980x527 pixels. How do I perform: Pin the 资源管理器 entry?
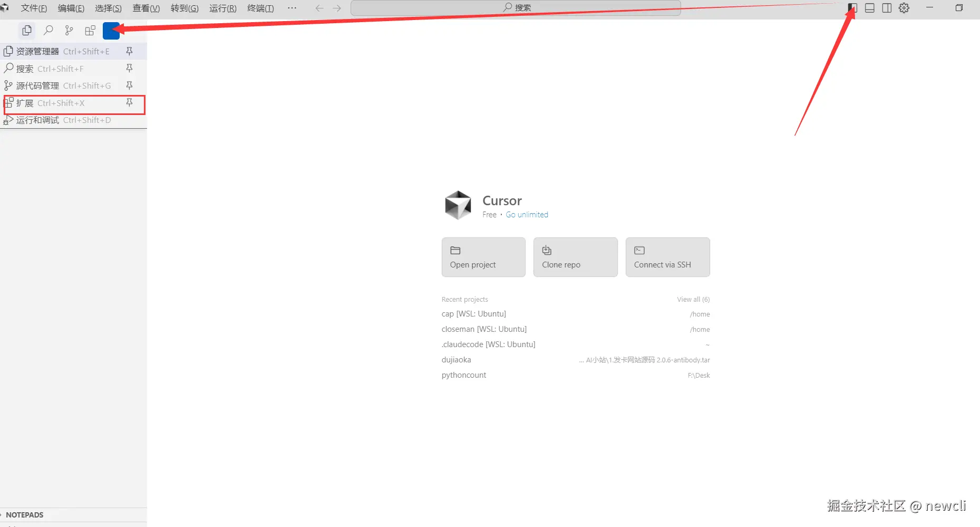pos(129,51)
